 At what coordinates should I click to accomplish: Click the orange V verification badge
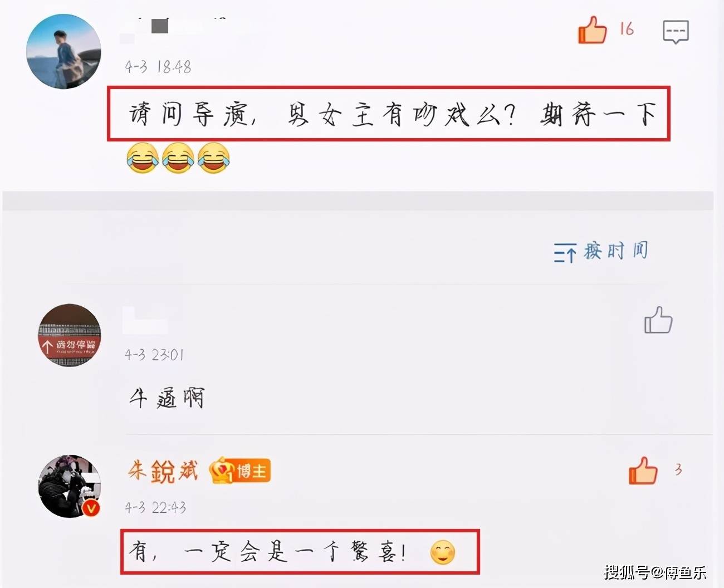point(91,508)
